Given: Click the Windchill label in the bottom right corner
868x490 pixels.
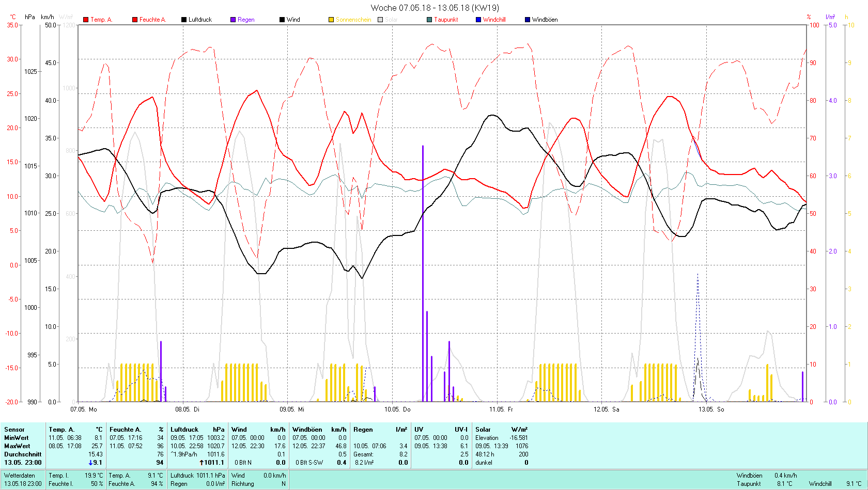Looking at the screenshot, I should 820,484.
